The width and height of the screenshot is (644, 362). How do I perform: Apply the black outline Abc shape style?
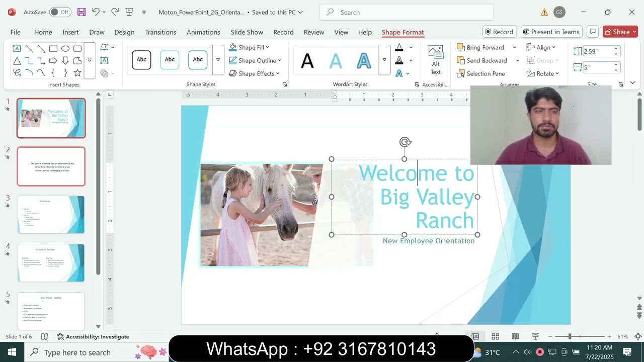(x=141, y=60)
